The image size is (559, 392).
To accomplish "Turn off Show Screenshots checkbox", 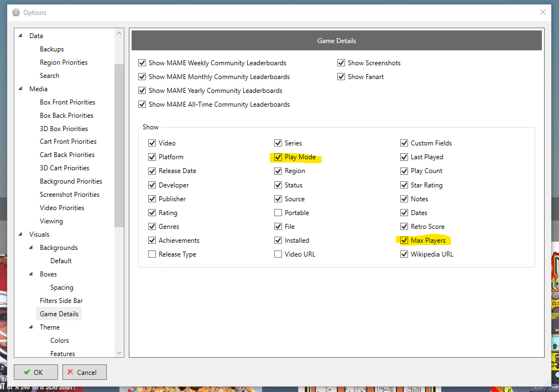I will coord(341,63).
